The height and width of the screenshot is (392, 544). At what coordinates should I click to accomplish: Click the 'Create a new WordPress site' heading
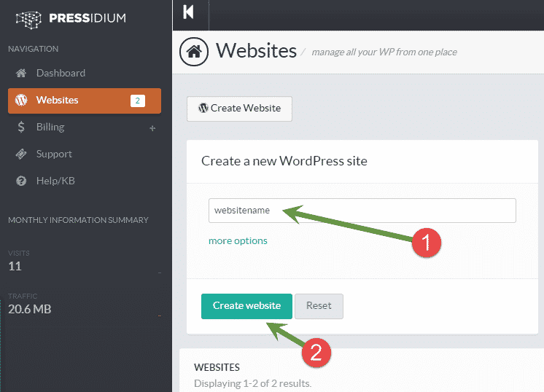(x=284, y=161)
